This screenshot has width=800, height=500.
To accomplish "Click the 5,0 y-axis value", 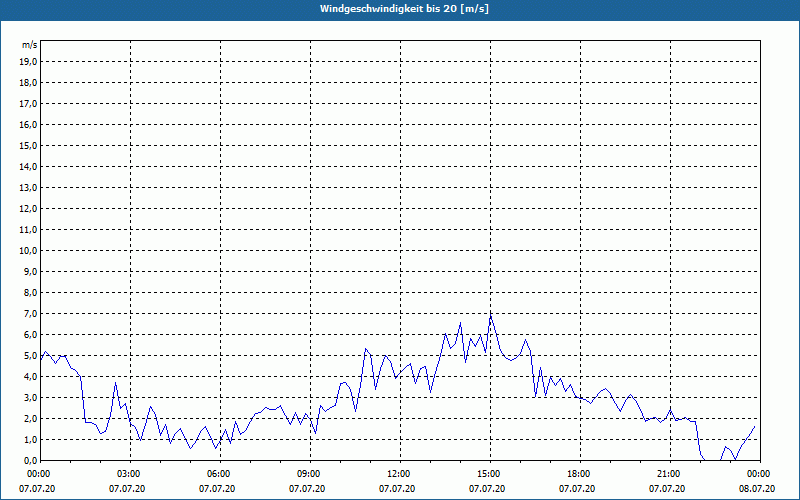I will click(x=31, y=356).
